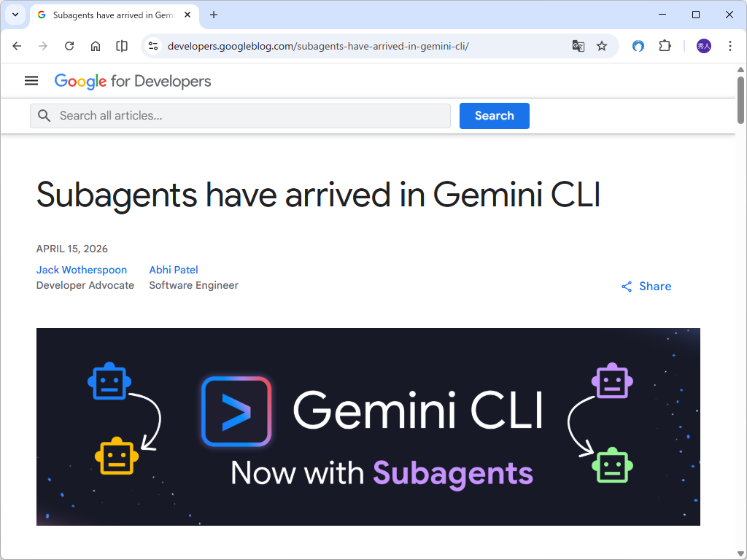Image resolution: width=747 pixels, height=560 pixels.
Task: Open the user profile avatar
Action: click(x=704, y=46)
